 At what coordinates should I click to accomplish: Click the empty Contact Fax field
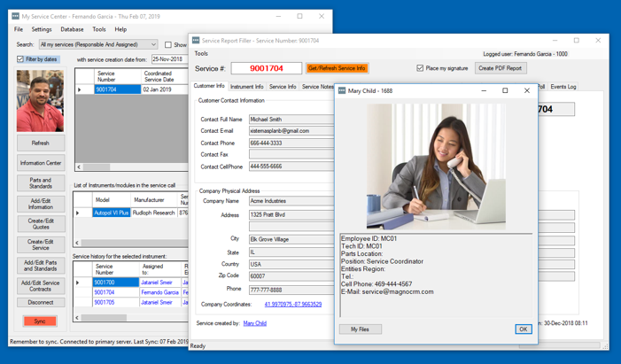pos(291,154)
